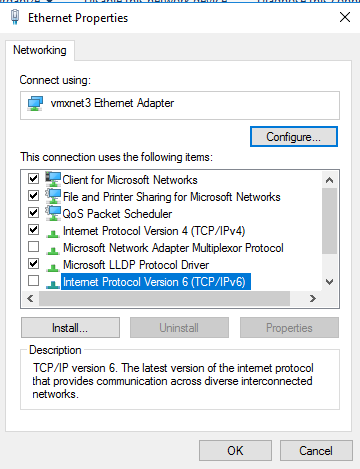Click the Client for Microsoft Networks icon
The width and height of the screenshot is (360, 469).
(x=53, y=179)
